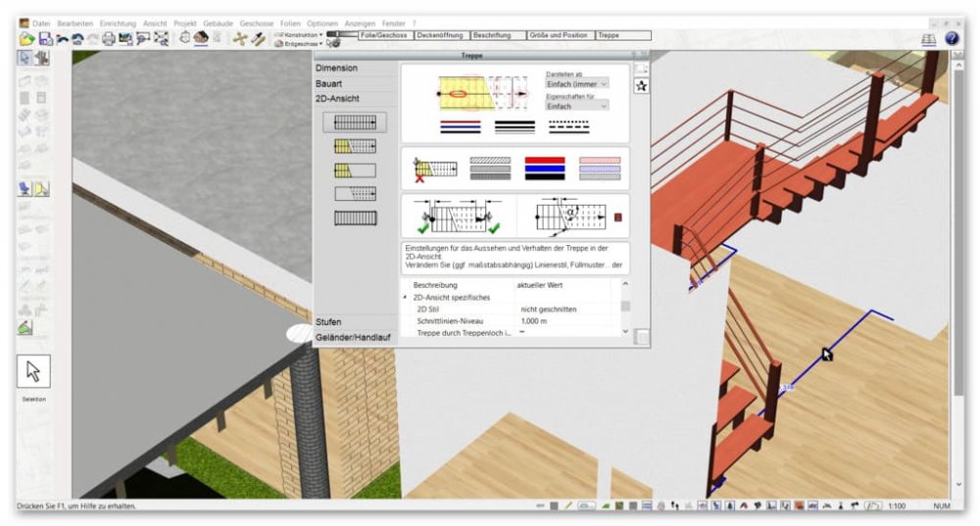Open the Geschosse menu
The height and width of the screenshot is (526, 980).
(x=256, y=24)
